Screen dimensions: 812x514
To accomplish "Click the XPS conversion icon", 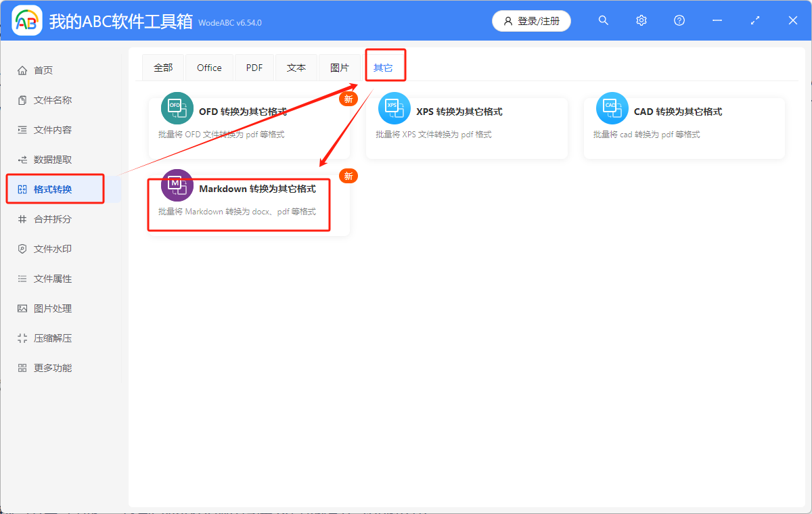I will point(394,108).
